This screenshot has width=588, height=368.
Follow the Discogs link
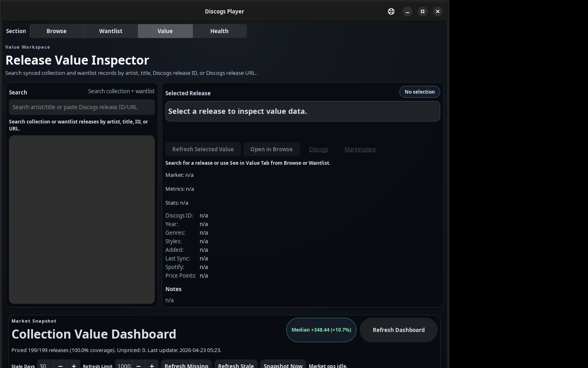point(318,149)
